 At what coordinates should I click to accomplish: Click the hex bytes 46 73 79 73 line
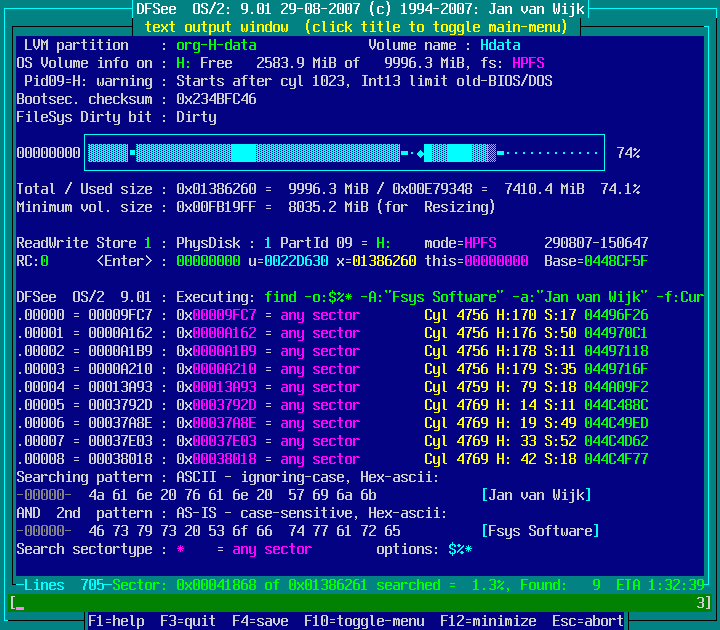pyautogui.click(x=244, y=531)
